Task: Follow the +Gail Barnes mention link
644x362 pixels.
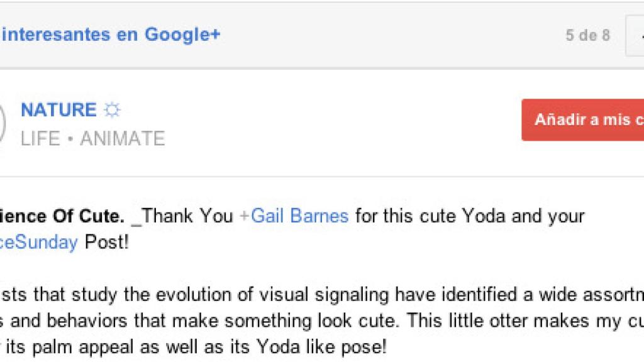Action: (x=294, y=217)
